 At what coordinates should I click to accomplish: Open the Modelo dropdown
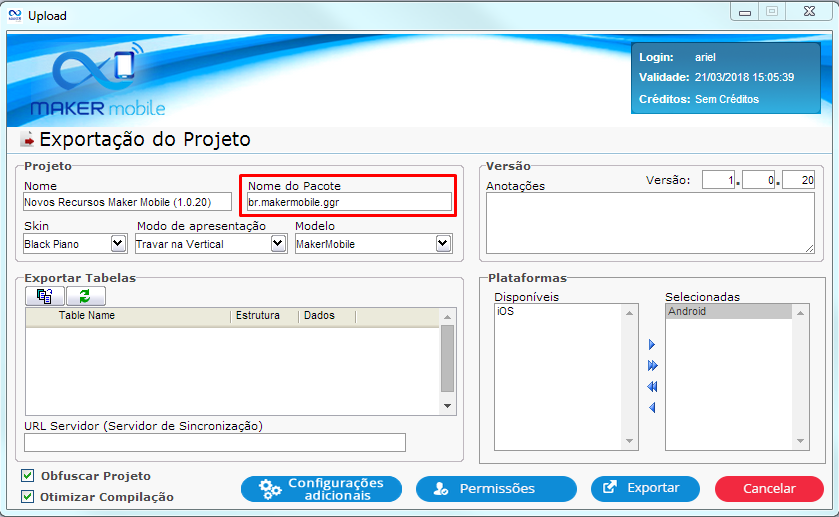click(x=443, y=243)
